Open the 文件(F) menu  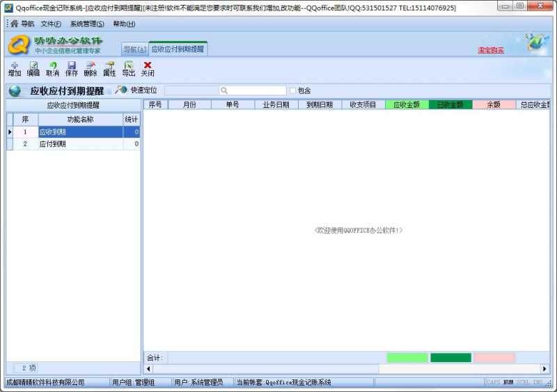click(51, 24)
